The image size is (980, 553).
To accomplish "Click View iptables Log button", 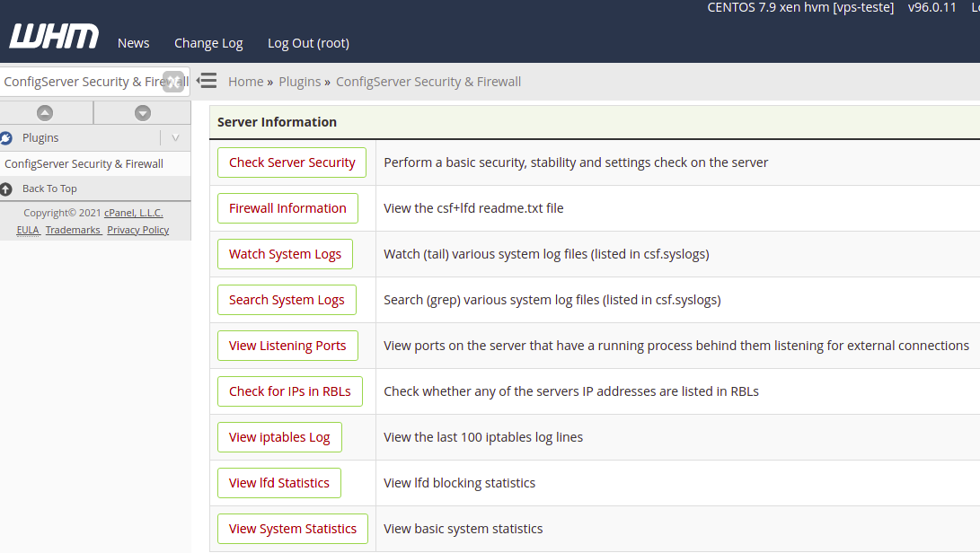I will (x=279, y=437).
